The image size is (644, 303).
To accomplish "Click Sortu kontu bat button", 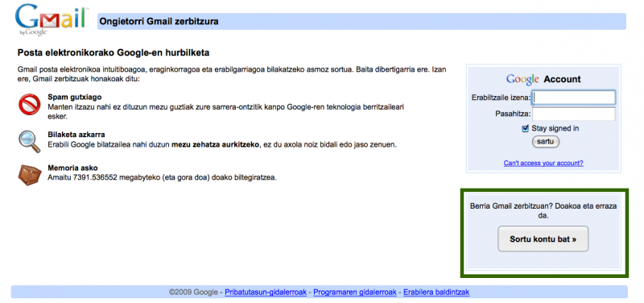I will pos(543,239).
